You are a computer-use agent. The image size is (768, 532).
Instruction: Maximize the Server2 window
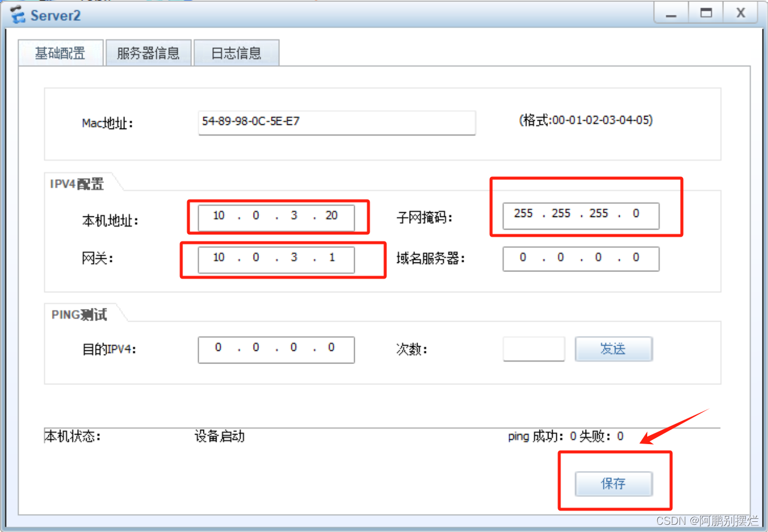706,13
